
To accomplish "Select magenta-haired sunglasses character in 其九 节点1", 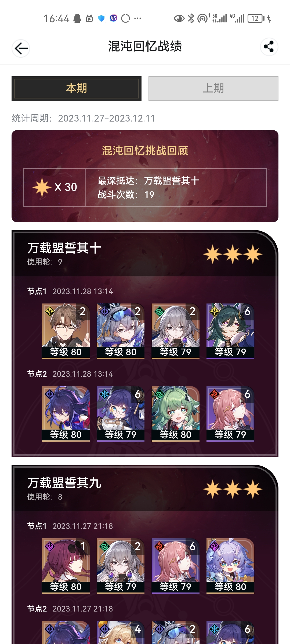I will click(x=66, y=566).
